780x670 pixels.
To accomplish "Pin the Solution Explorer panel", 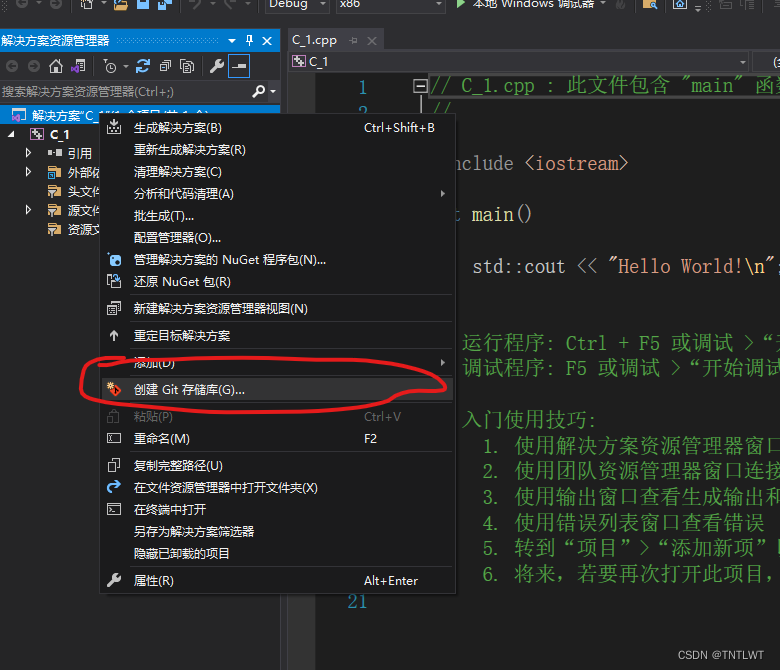I will [249, 41].
